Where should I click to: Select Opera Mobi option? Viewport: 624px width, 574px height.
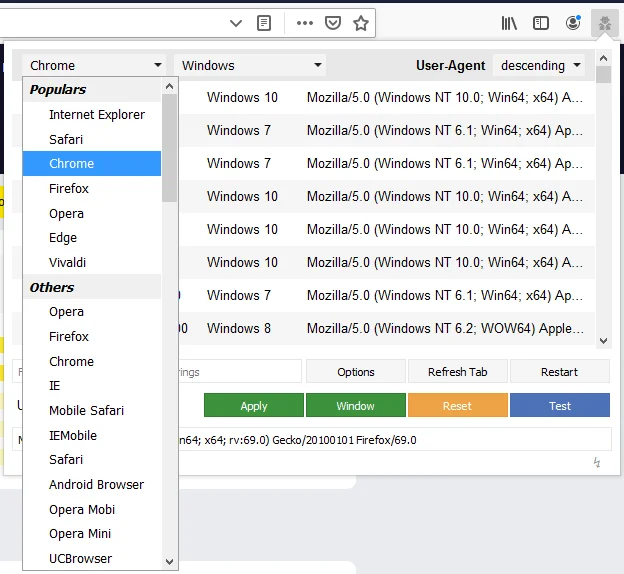tap(92, 510)
